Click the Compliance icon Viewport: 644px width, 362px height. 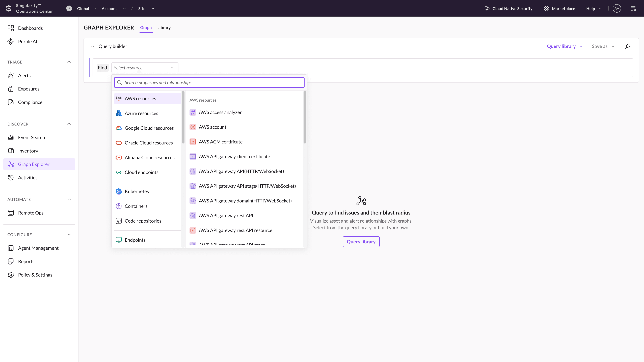point(11,102)
